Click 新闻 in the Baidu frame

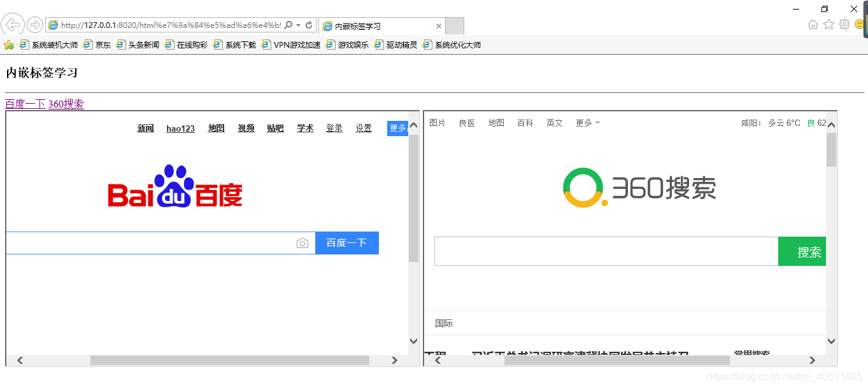point(146,128)
